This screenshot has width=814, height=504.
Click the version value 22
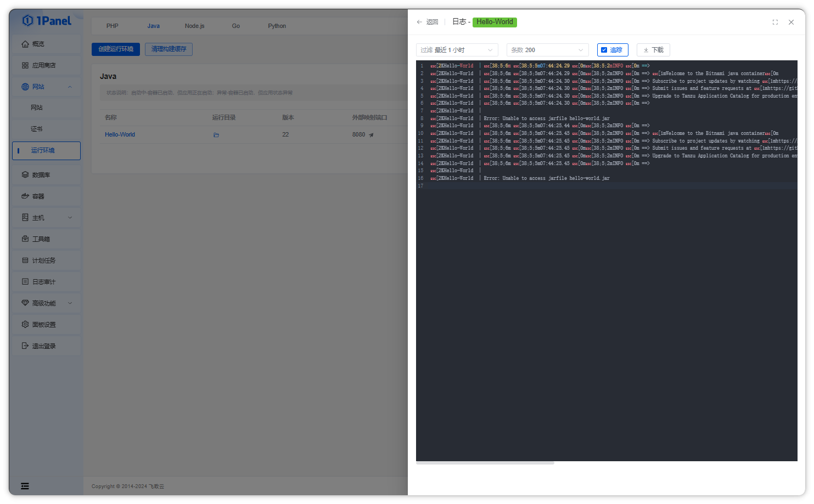click(285, 135)
